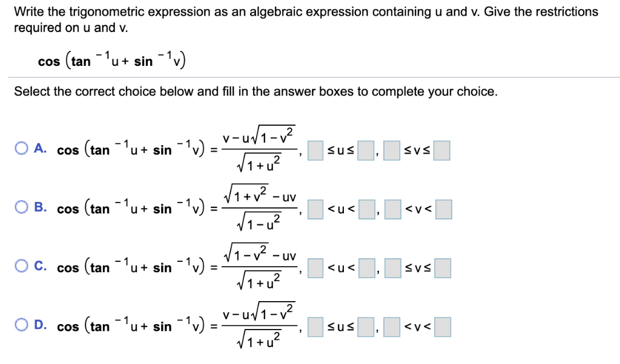
Task: Click choice C's upper v bound box
Action: [442, 268]
